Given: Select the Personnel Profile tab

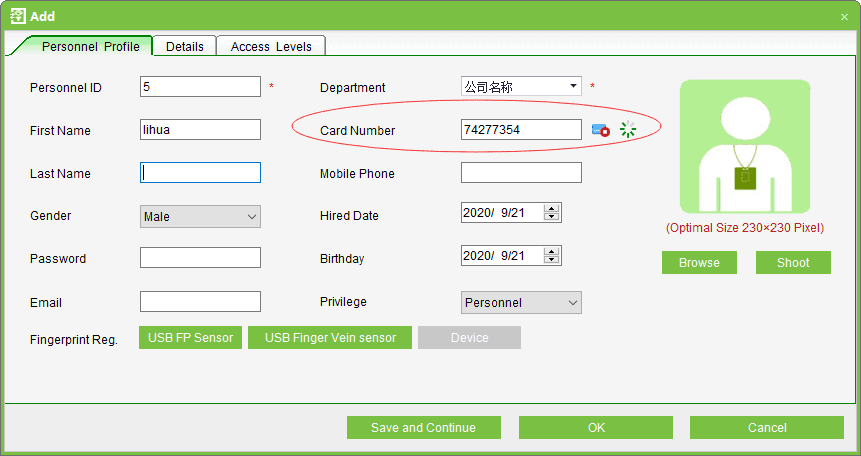Looking at the screenshot, I should (x=90, y=46).
